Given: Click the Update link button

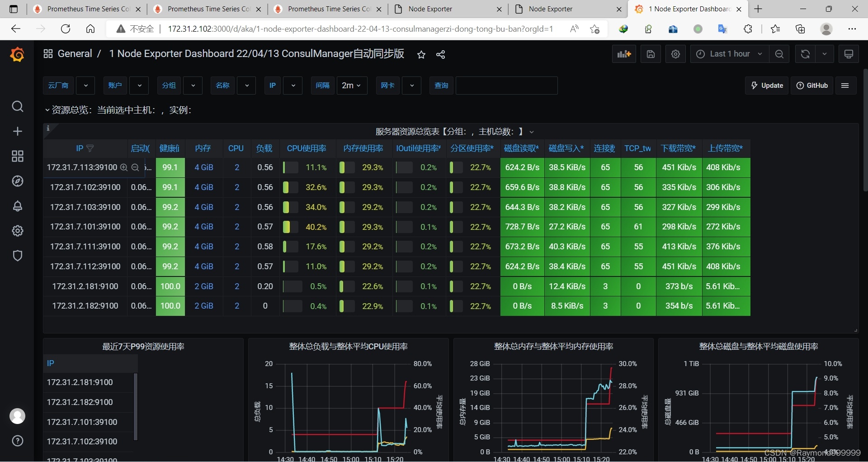Looking at the screenshot, I should (x=767, y=86).
